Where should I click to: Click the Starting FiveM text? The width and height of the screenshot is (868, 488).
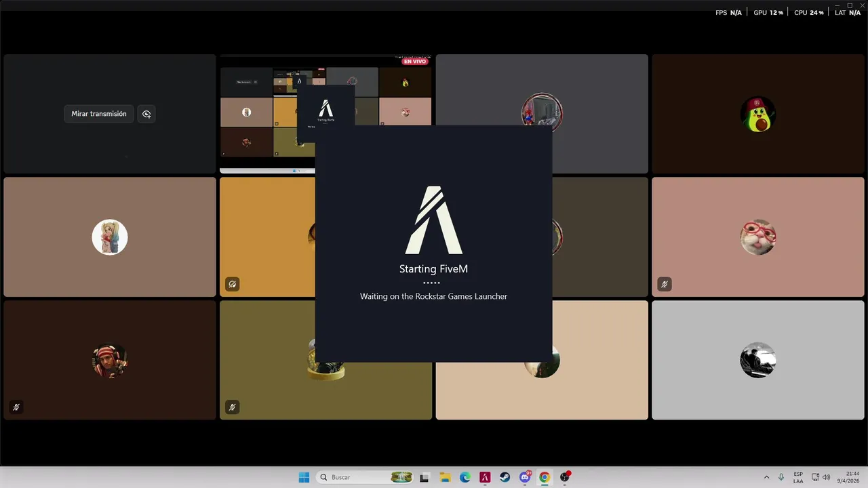[x=434, y=269]
